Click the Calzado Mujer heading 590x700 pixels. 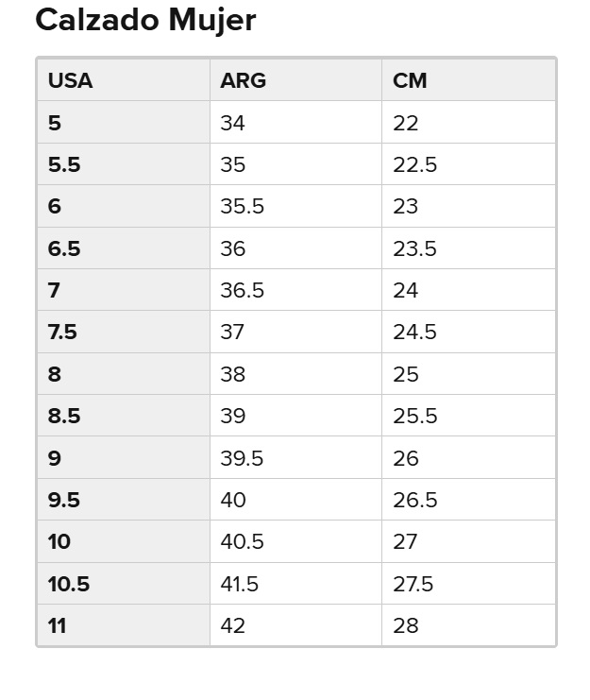click(145, 21)
